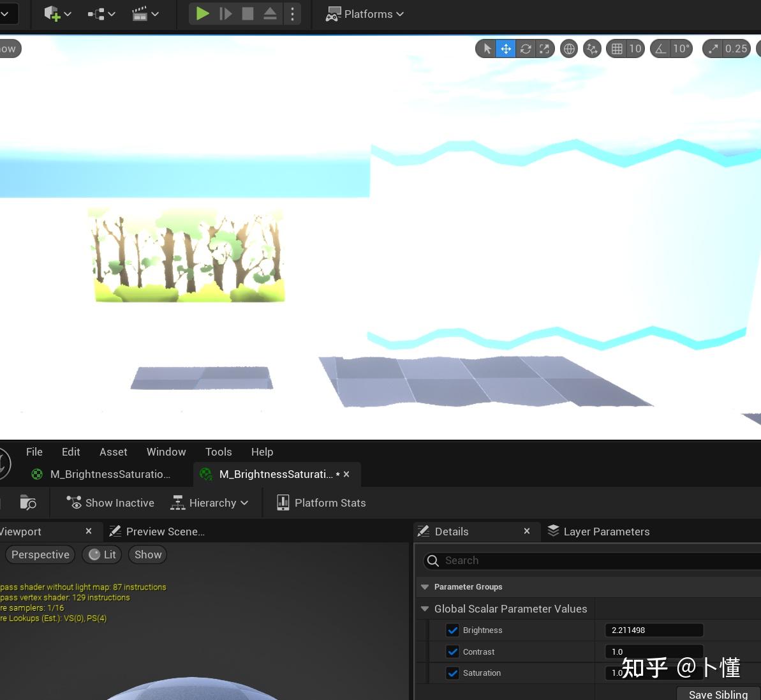Activate the Rotate transform tool
This screenshot has height=700, width=761.
point(525,48)
